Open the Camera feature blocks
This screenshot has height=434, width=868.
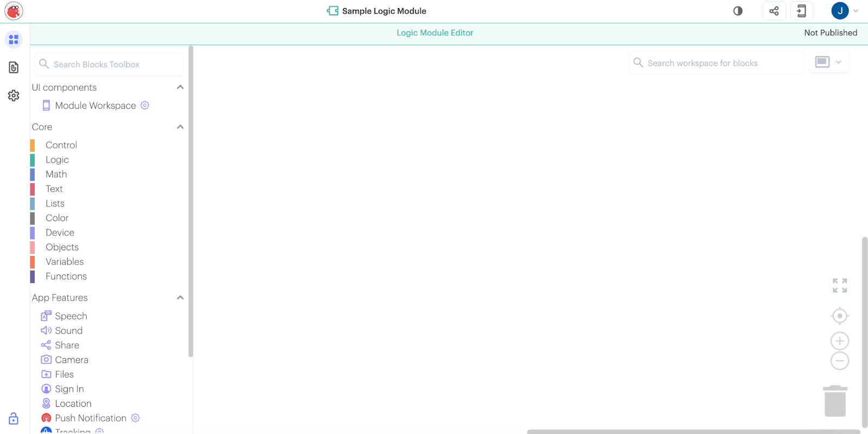tap(72, 360)
